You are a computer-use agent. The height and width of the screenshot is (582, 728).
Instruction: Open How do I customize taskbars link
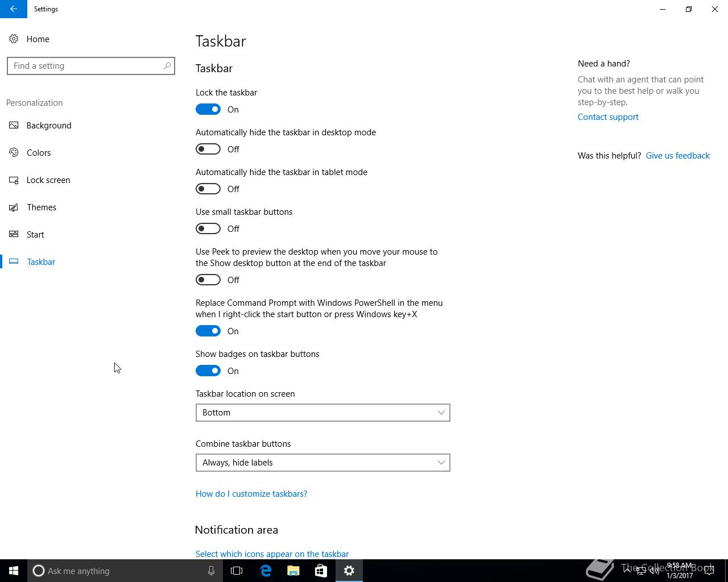(251, 494)
